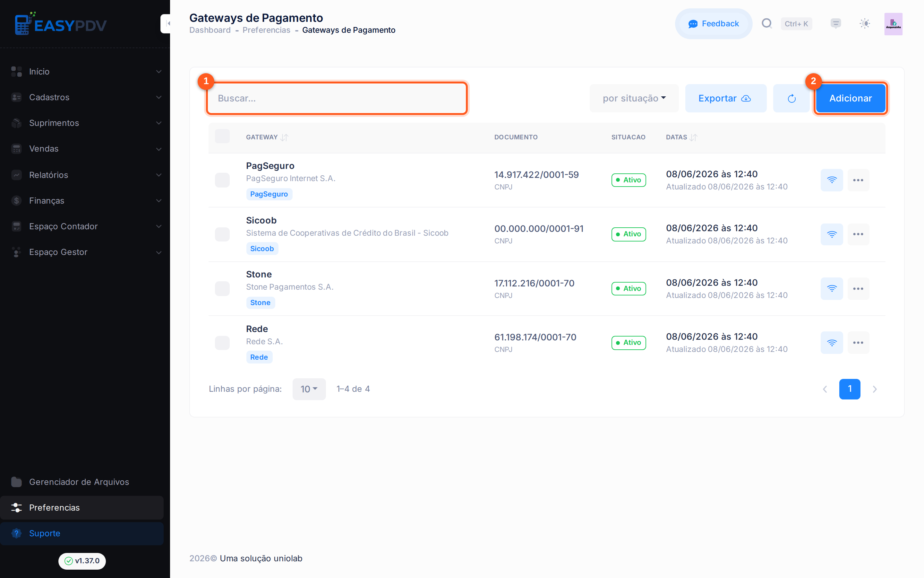Image resolution: width=924 pixels, height=578 pixels.
Task: Go to the next page arrow
Action: coord(875,389)
